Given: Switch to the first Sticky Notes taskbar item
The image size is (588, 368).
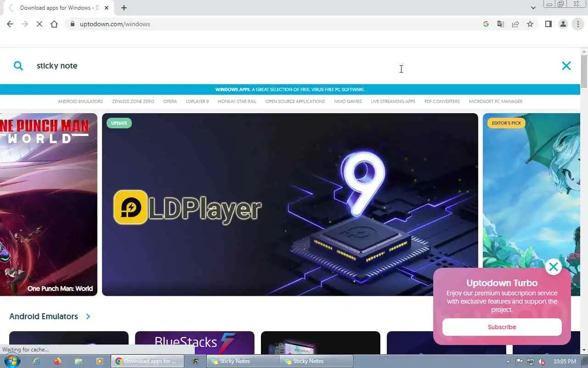Looking at the screenshot, I should tap(243, 361).
